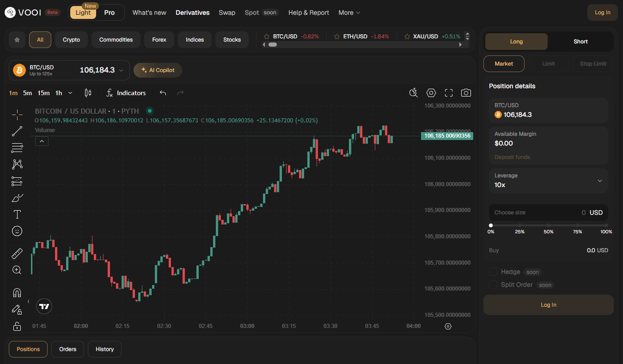Toggle the Split Order checkbox
Viewport: 623px width, 364px height.
point(493,285)
